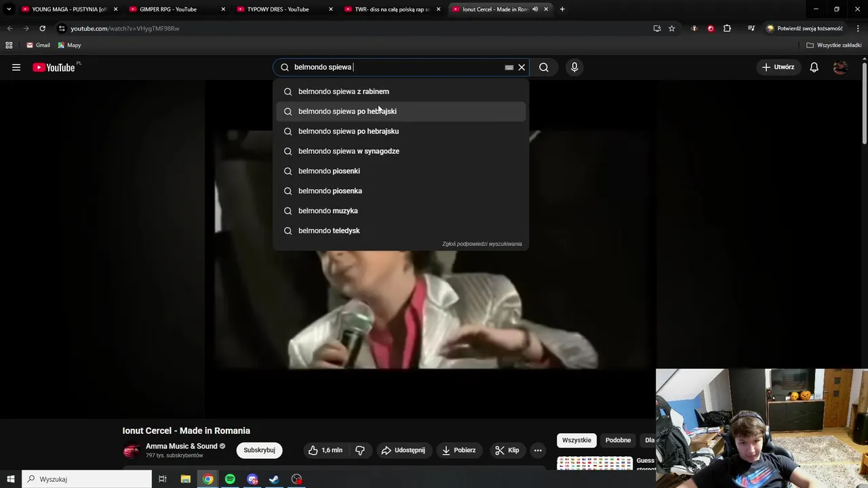Go back with the browser back arrow
Screen dimensions: 868x488
(x=9, y=28)
